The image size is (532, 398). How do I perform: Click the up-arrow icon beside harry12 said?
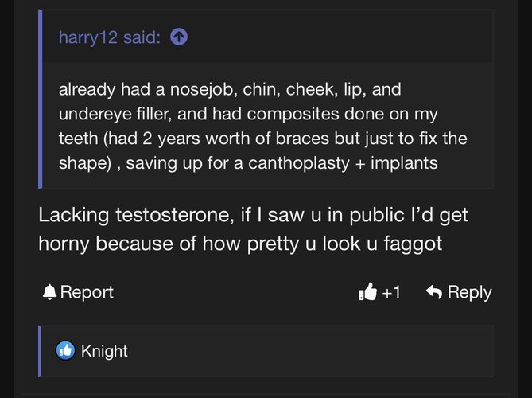(179, 37)
